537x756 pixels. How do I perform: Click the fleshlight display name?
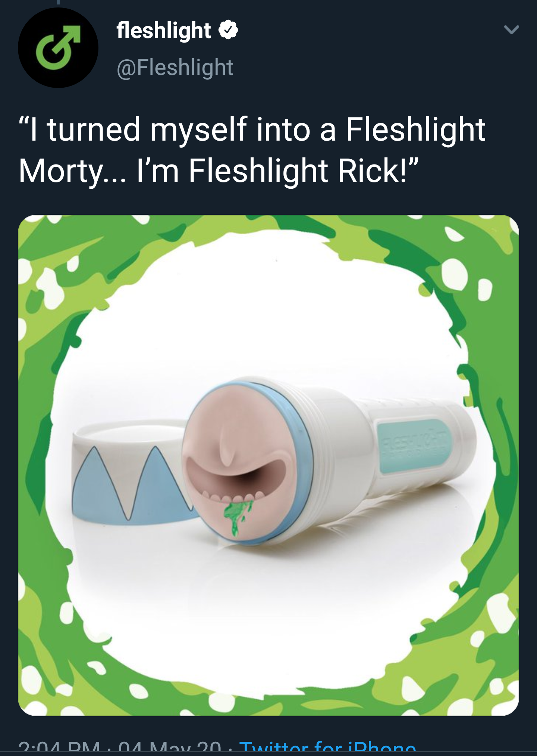point(164,30)
